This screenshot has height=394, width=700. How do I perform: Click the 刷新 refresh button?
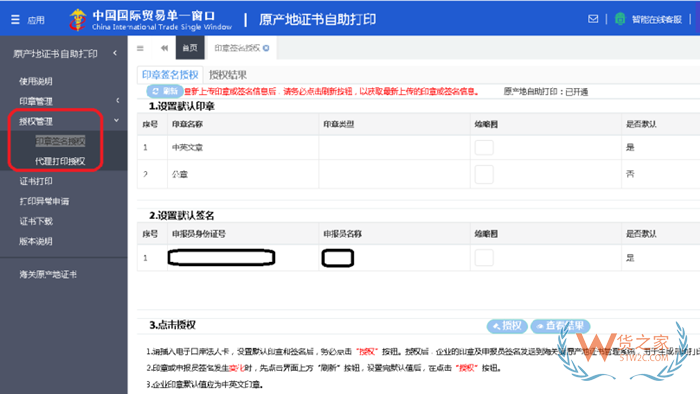pos(165,91)
